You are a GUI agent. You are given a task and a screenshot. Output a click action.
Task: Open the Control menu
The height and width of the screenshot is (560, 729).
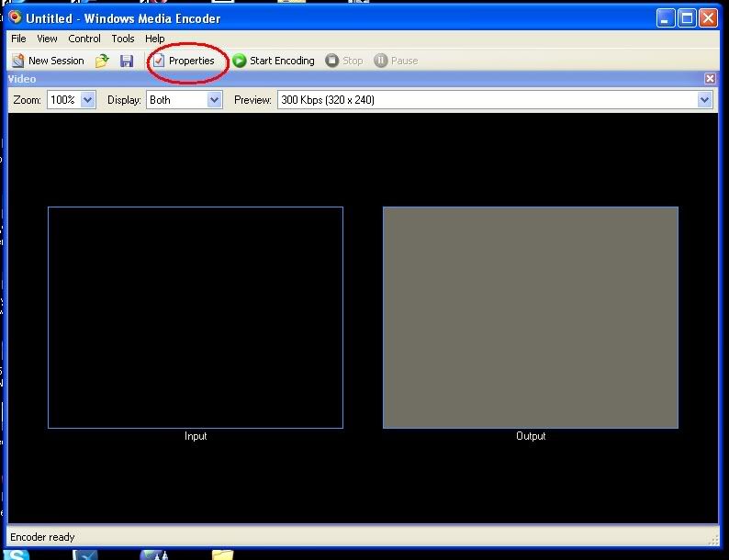[x=84, y=39]
